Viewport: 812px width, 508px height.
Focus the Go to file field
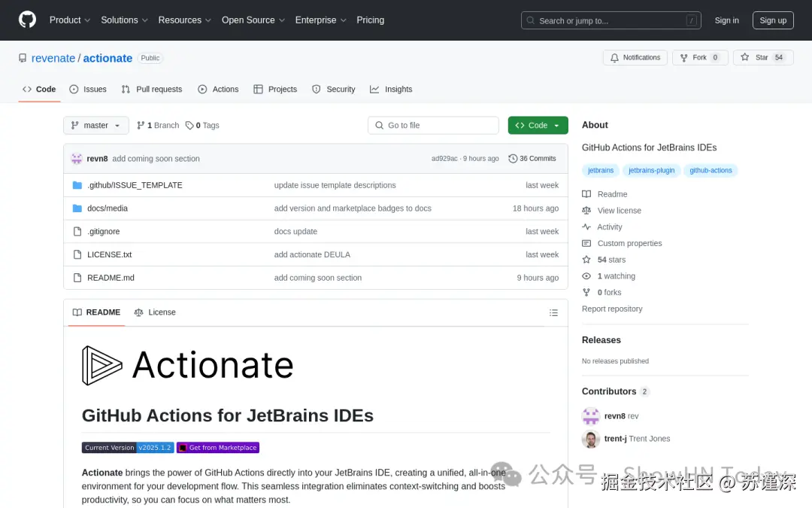433,126
